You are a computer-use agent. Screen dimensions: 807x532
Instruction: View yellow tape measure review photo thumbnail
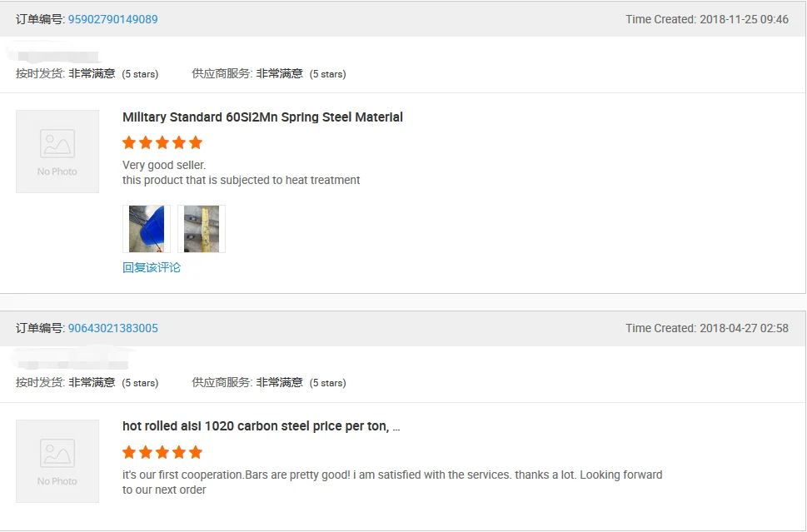[x=202, y=229]
